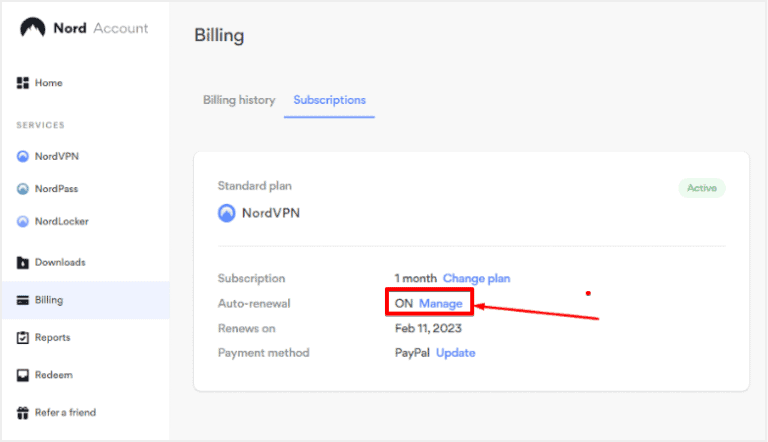Click the Change plan link
The image size is (768, 442).
coord(476,278)
